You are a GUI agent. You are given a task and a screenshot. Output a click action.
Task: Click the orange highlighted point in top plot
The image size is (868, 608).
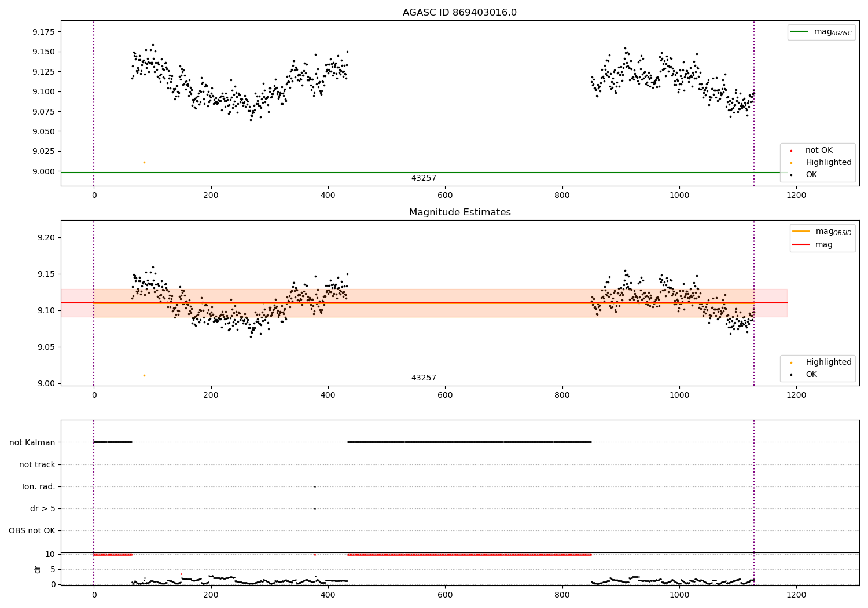[144, 162]
